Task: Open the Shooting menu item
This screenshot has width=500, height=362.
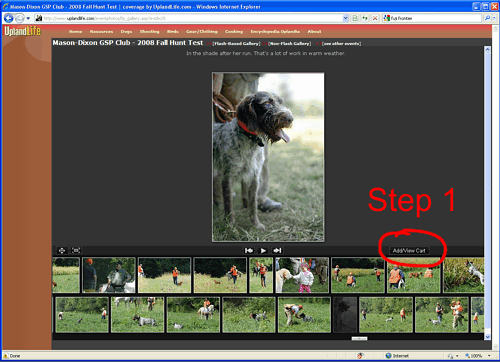Action: (x=149, y=32)
